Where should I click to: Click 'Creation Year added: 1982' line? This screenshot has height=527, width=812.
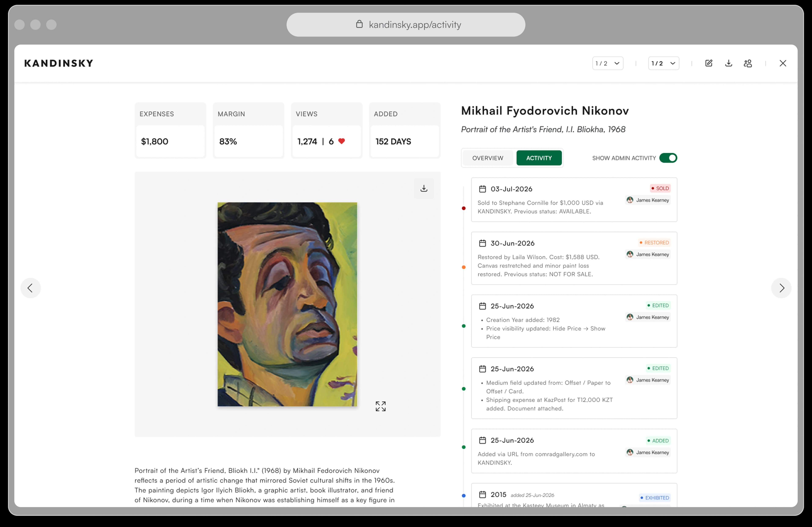pyautogui.click(x=523, y=320)
